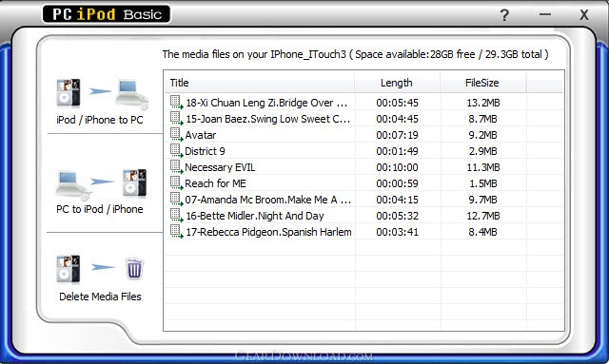This screenshot has height=364, width=609.
Task: Click the length value 00:01:49 for District 9
Action: [x=397, y=151]
